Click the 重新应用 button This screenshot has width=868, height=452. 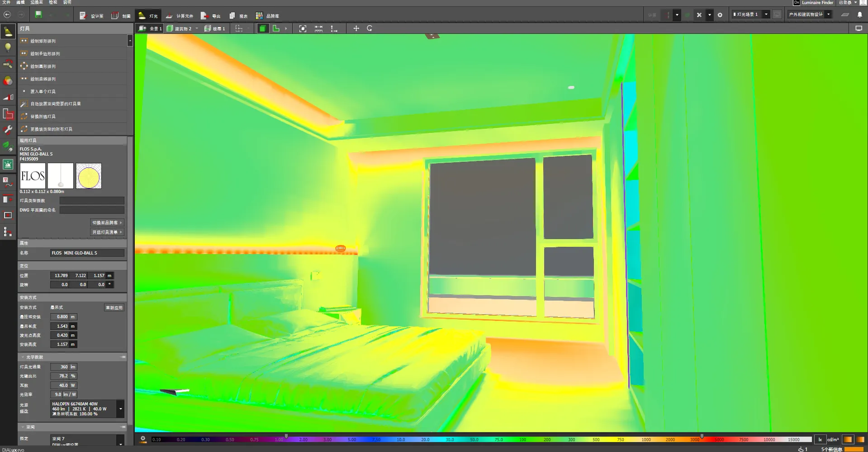pos(114,308)
